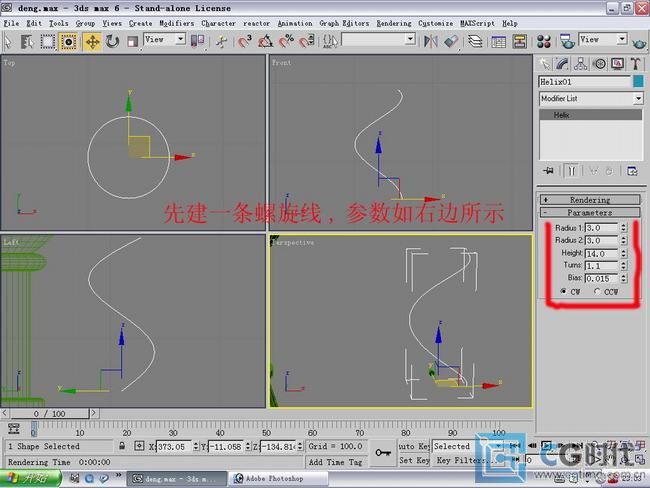Screen dimensions: 650x488
Task: Click Bias value field
Action: (x=601, y=278)
